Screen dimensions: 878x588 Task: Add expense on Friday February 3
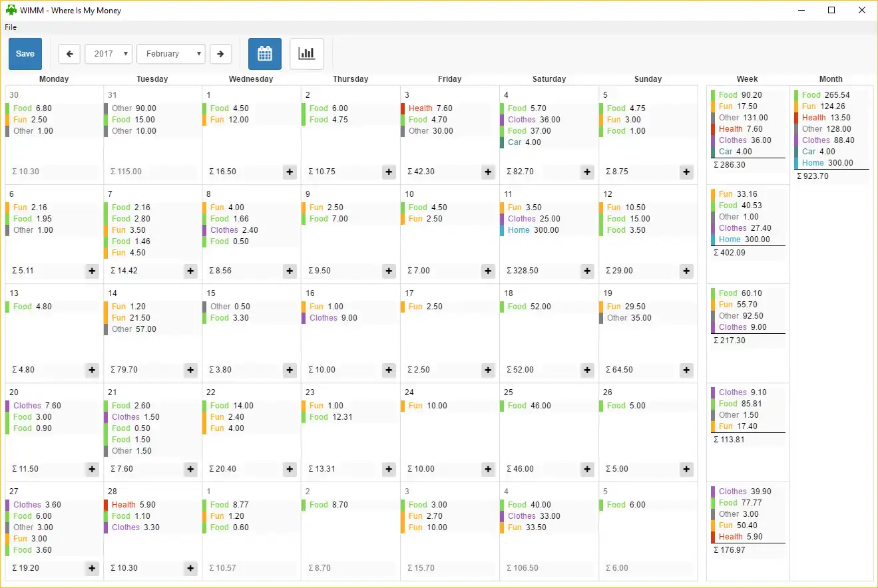(488, 172)
